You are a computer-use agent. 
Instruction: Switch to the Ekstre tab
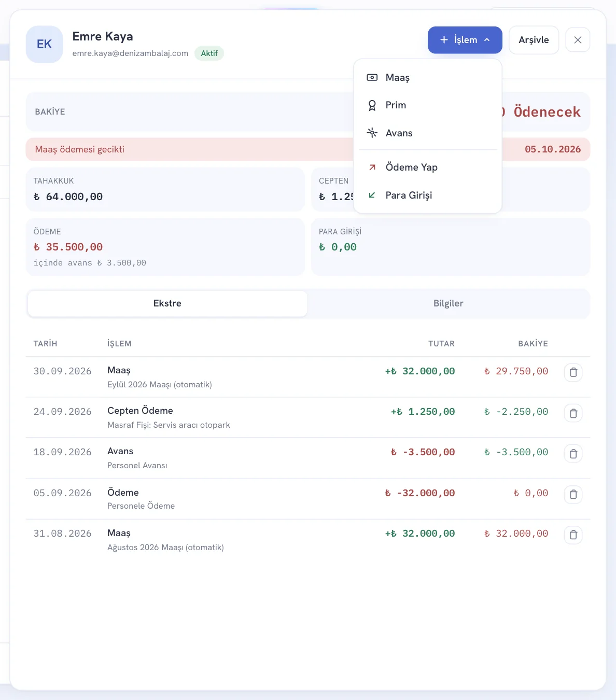click(167, 303)
